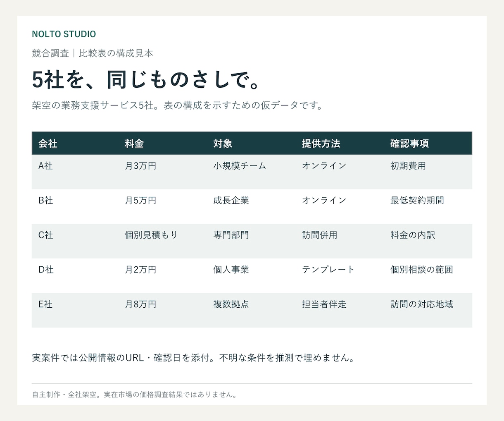This screenshot has height=421, width=504.
Task: Click the 成長企業 cell
Action: click(x=231, y=201)
